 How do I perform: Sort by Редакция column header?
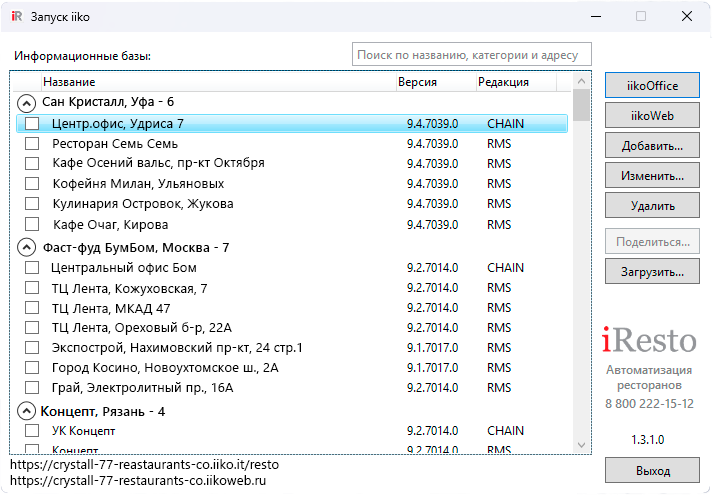click(516, 82)
